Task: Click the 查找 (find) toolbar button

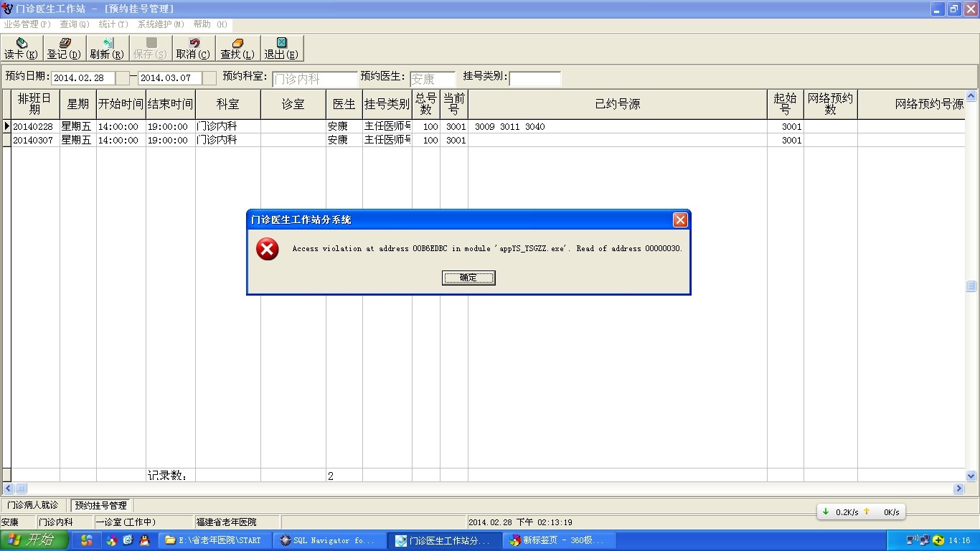Action: [237, 49]
